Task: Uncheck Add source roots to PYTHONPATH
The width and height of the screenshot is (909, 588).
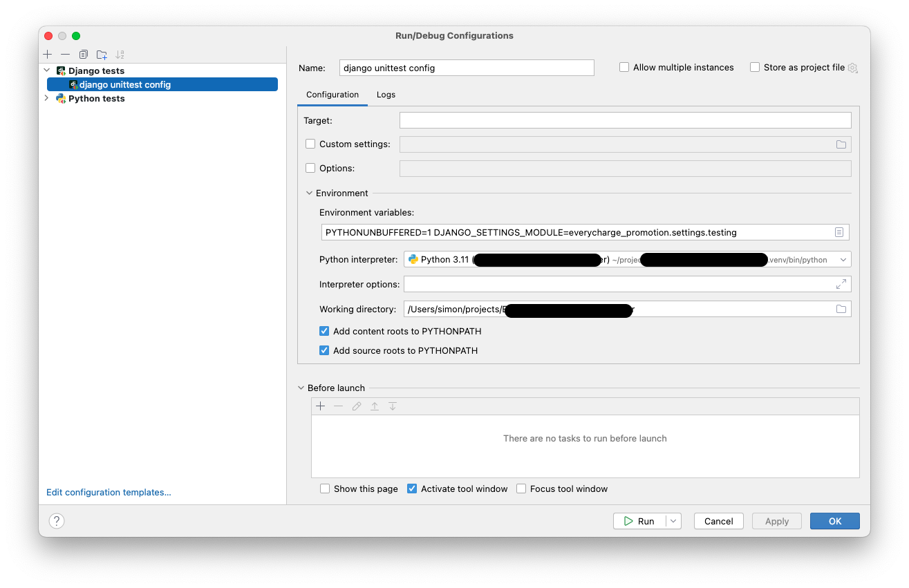Action: (x=324, y=350)
